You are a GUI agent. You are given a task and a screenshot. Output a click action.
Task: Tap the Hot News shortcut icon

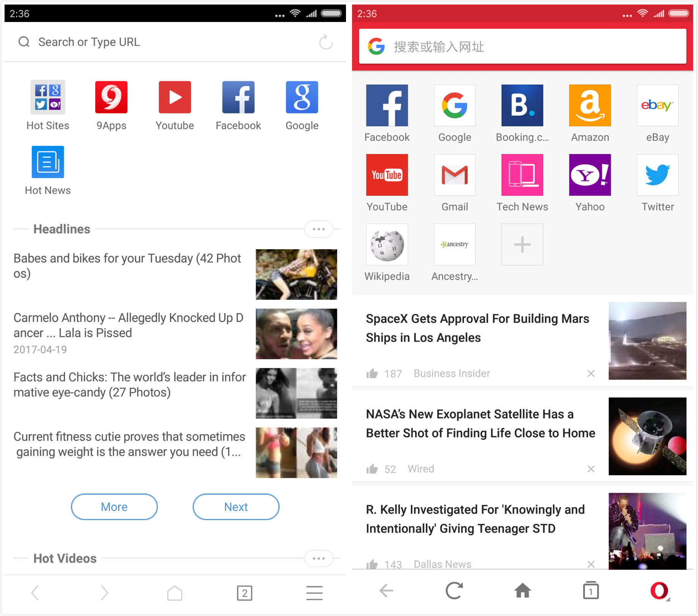(x=48, y=162)
